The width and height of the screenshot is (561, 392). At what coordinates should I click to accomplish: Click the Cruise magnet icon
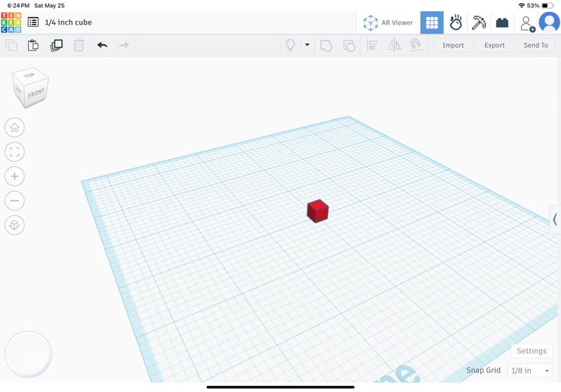416,46
